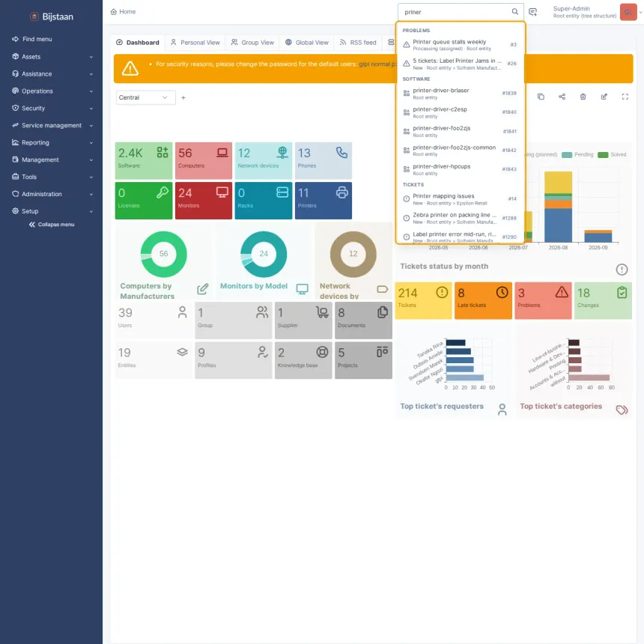The width and height of the screenshot is (644, 644).
Task: Toggle the Solved legend entry in chart
Action: [612, 154]
